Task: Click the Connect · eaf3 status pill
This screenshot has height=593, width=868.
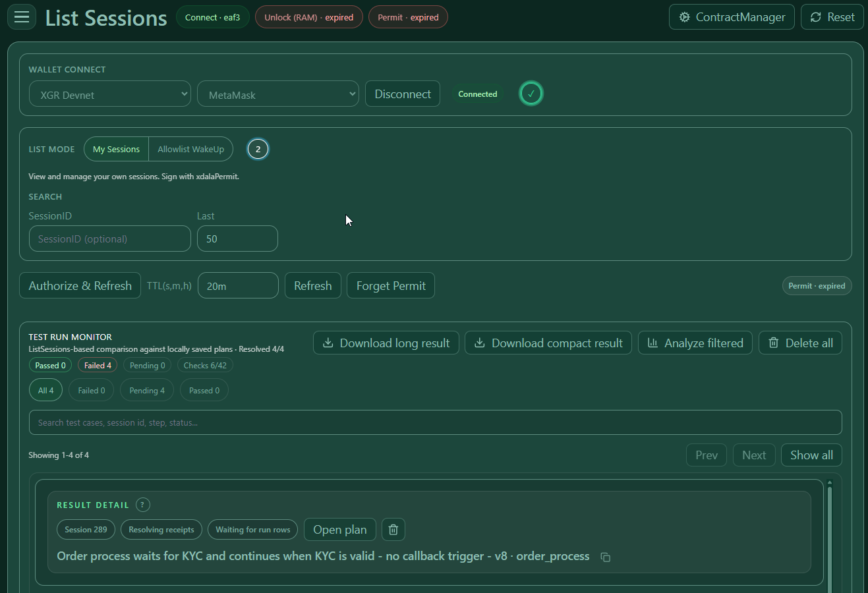Action: coord(212,17)
